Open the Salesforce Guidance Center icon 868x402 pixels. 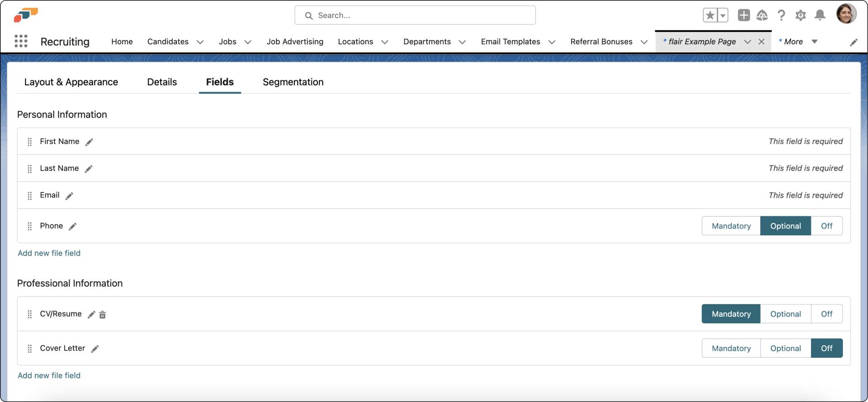point(762,15)
